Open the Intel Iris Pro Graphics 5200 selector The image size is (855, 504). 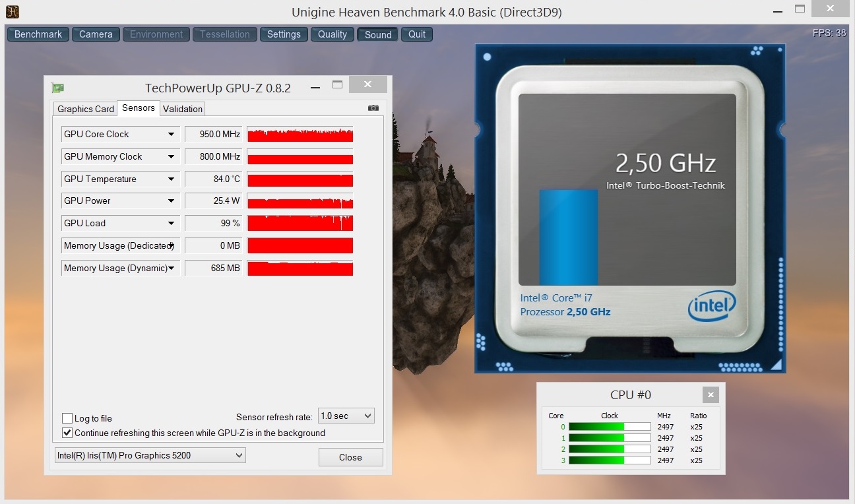150,455
